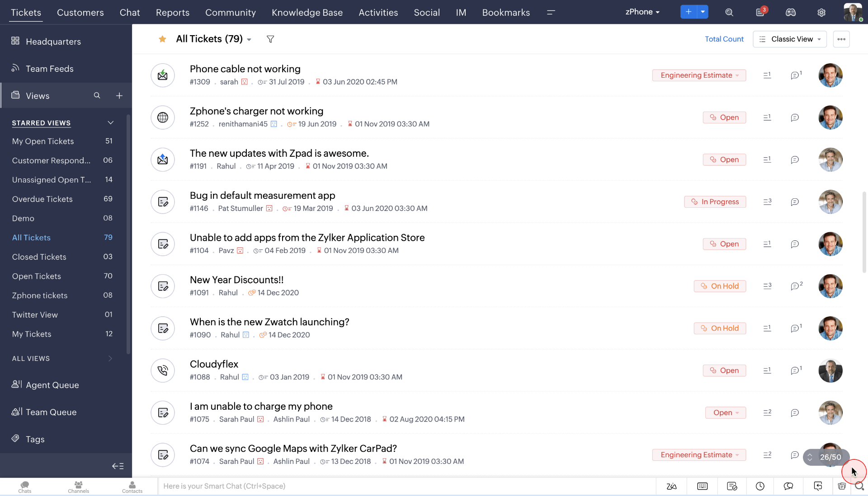Click the star/favorite icon for All Tickets view
868x496 pixels.
[162, 39]
